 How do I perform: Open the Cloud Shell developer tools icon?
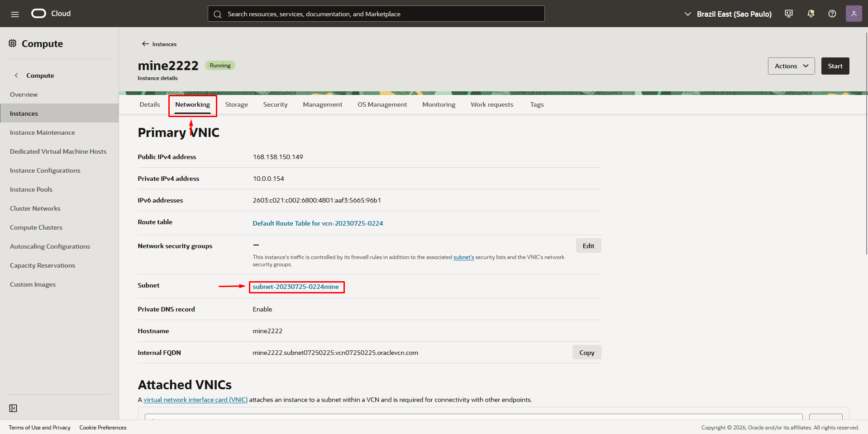coord(789,14)
